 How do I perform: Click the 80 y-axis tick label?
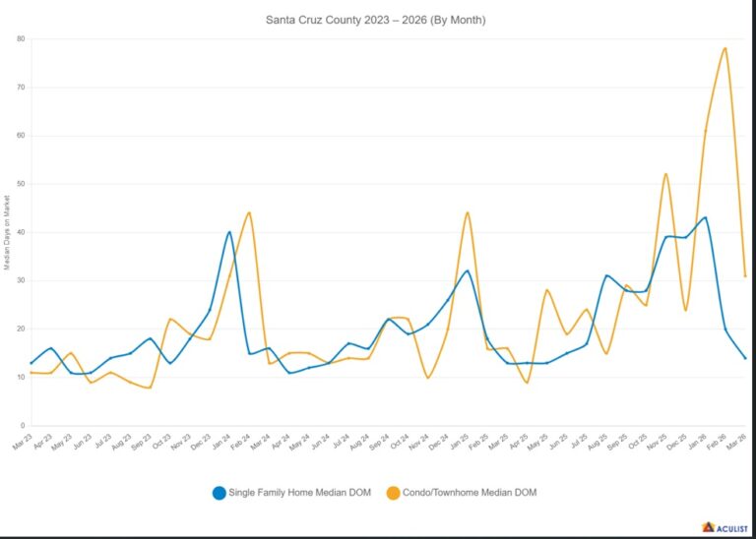[x=20, y=38]
